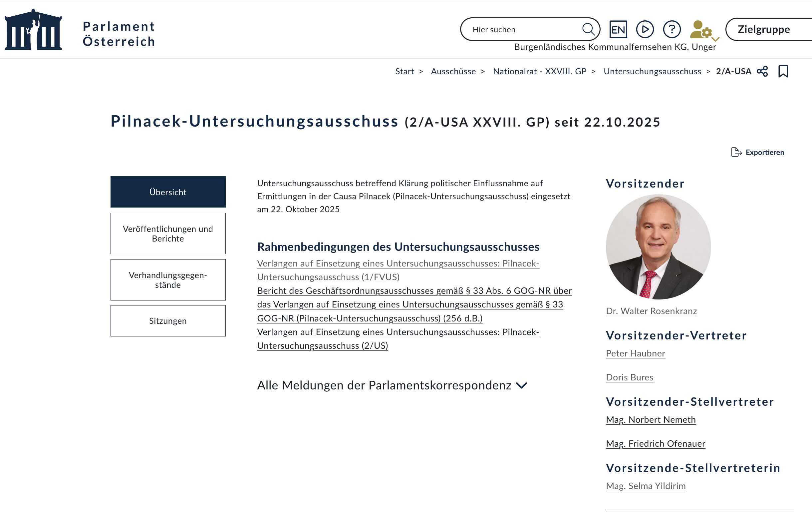Go to Untersuchungsausschuss breadcrumb
Viewport: 812px width, 523px height.
coord(652,71)
